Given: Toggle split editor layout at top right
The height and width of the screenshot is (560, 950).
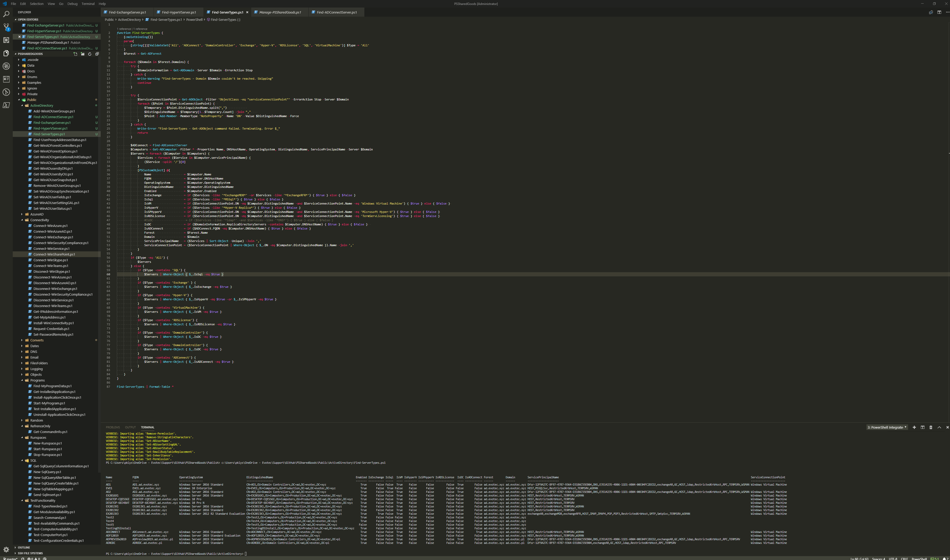Looking at the screenshot, I should coord(939,12).
